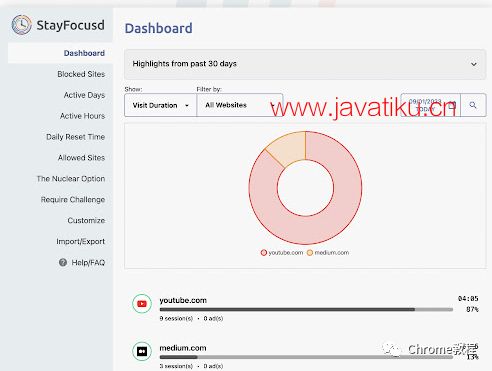Screen dimensions: 492x371
Task: Click the Help/FAQ question mark icon
Action: click(x=63, y=262)
